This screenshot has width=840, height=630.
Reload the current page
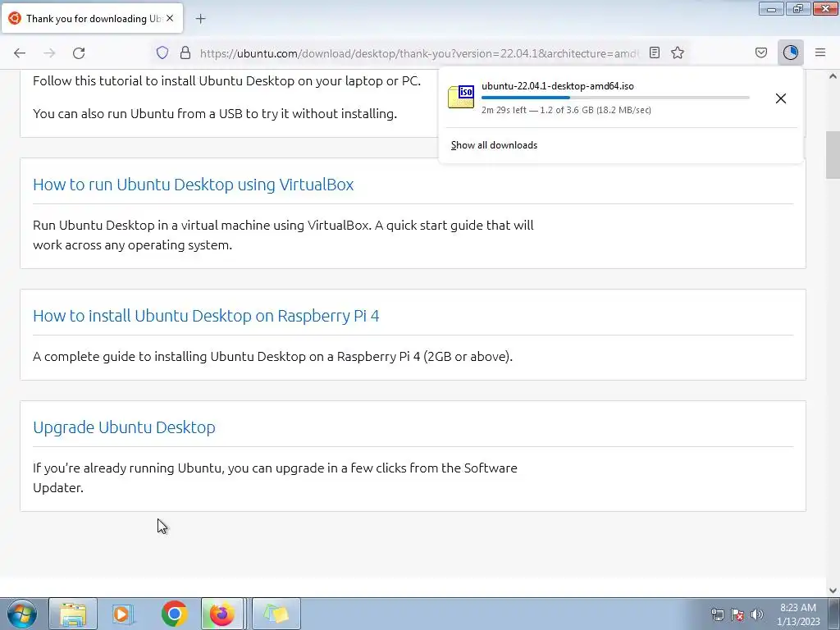pos(79,52)
